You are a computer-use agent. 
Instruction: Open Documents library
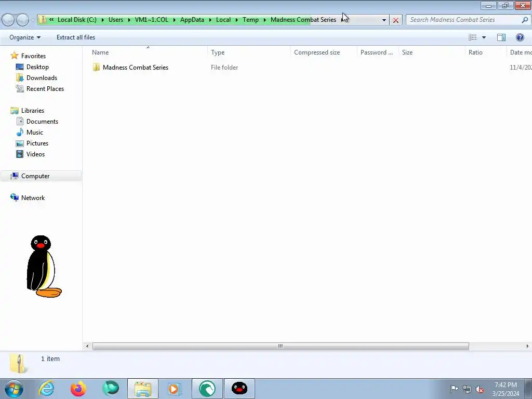42,122
